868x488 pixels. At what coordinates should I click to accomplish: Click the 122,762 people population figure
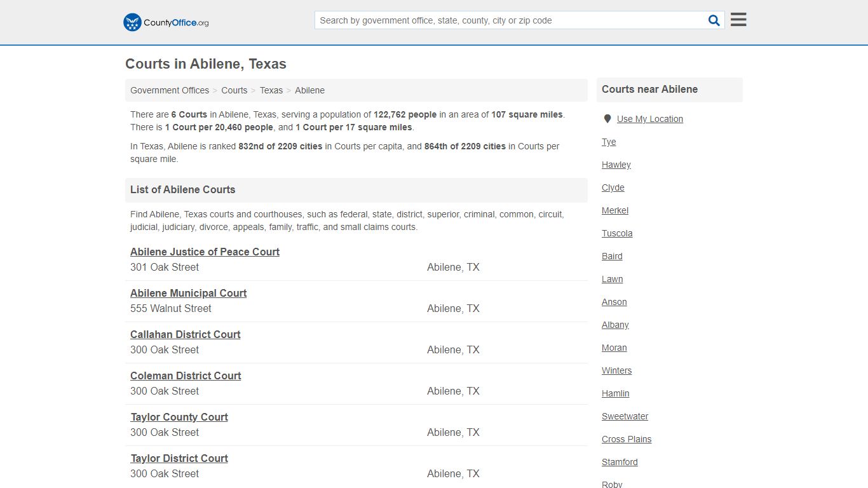pyautogui.click(x=405, y=114)
